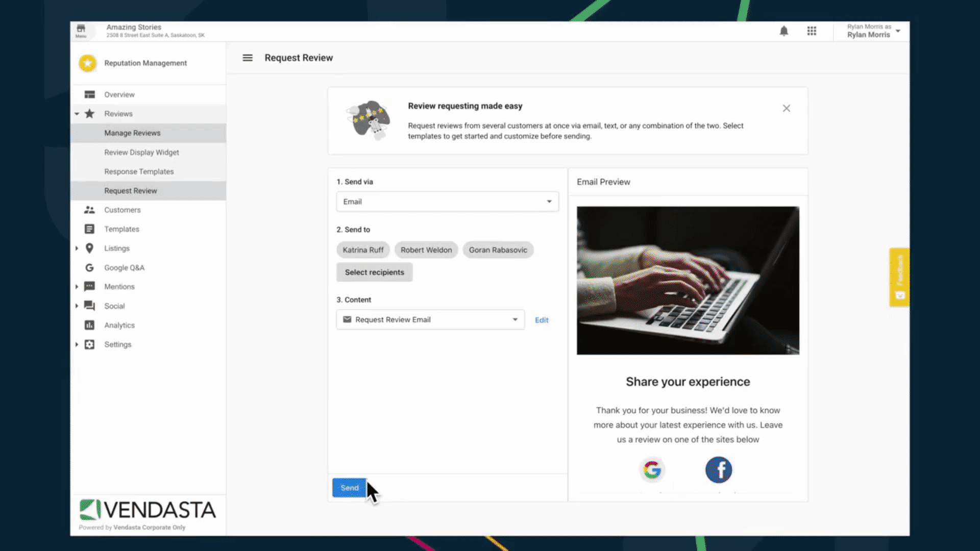The image size is (980, 551).
Task: Click the hamburger menu icon left of Request Review
Action: coord(248,57)
